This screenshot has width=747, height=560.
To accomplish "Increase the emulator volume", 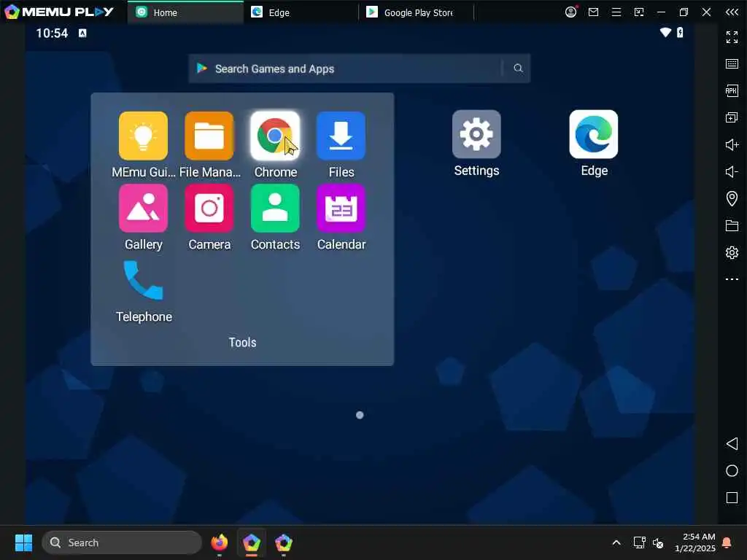I will click(732, 145).
